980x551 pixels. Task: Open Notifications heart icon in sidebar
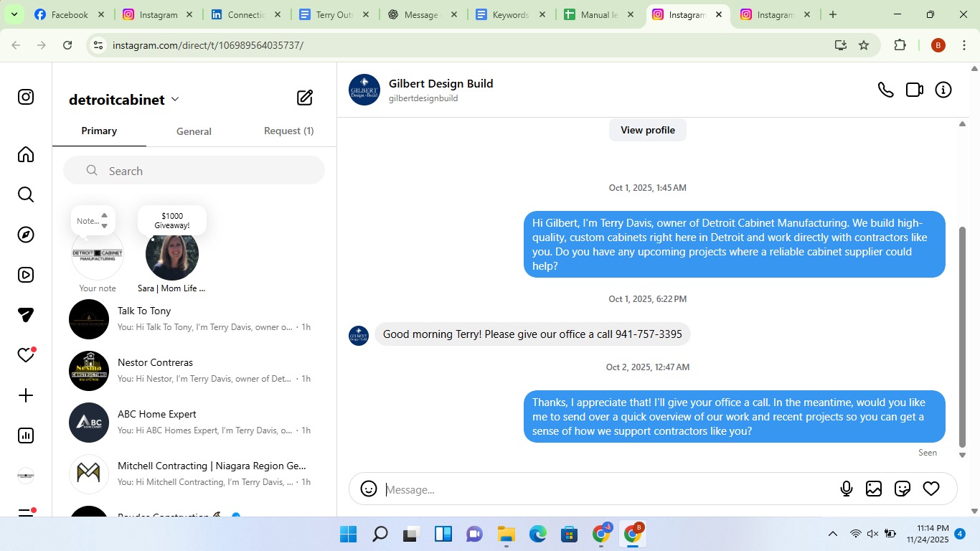pyautogui.click(x=26, y=355)
